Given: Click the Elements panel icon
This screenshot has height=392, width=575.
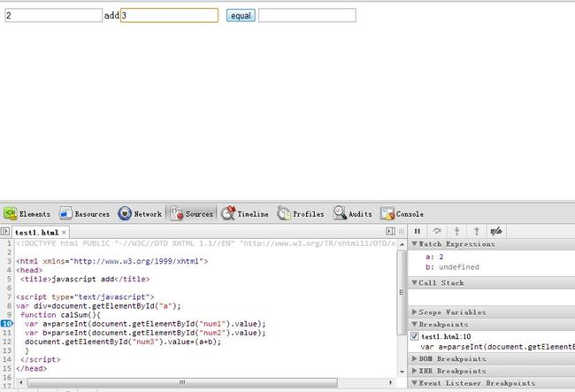Looking at the screenshot, I should [x=11, y=213].
